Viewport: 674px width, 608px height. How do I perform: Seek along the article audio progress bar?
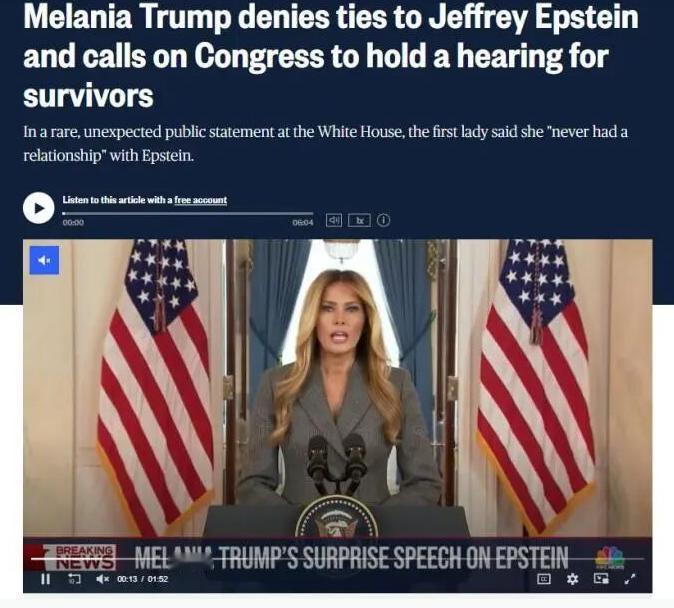pos(188,213)
